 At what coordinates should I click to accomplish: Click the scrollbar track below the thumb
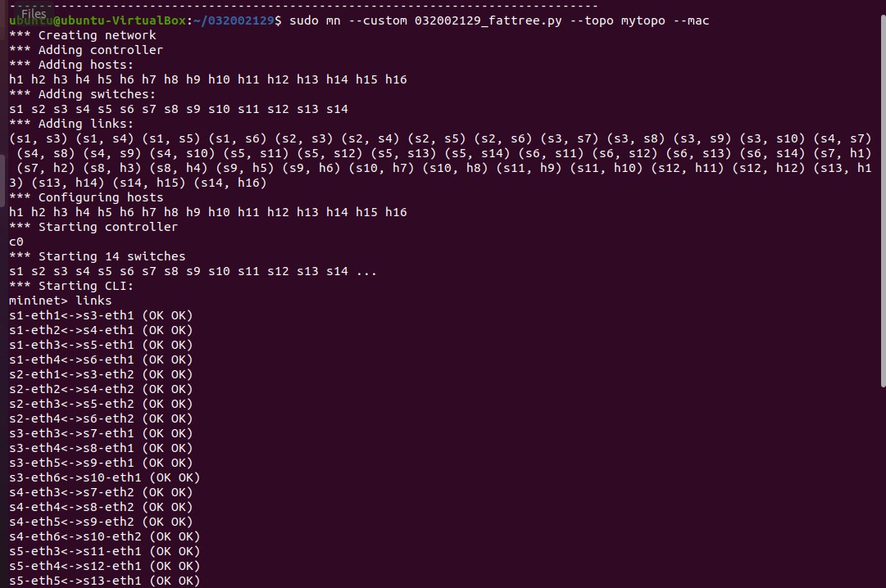click(881, 491)
